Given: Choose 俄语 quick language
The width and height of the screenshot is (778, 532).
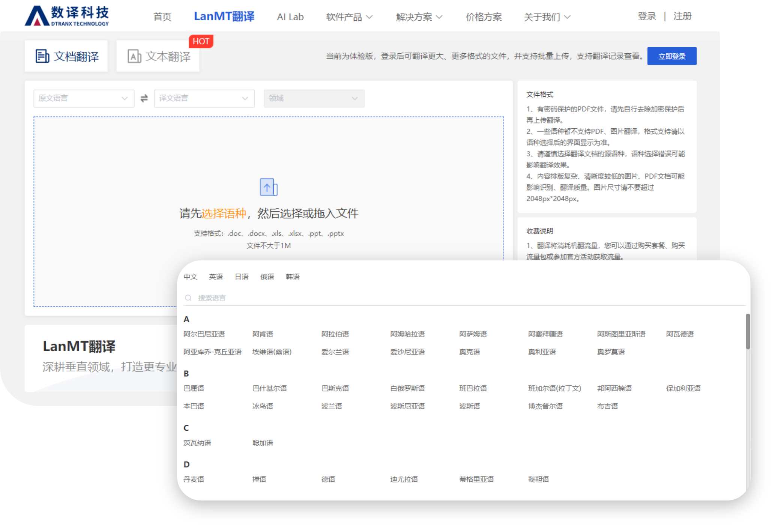Looking at the screenshot, I should click(x=267, y=277).
